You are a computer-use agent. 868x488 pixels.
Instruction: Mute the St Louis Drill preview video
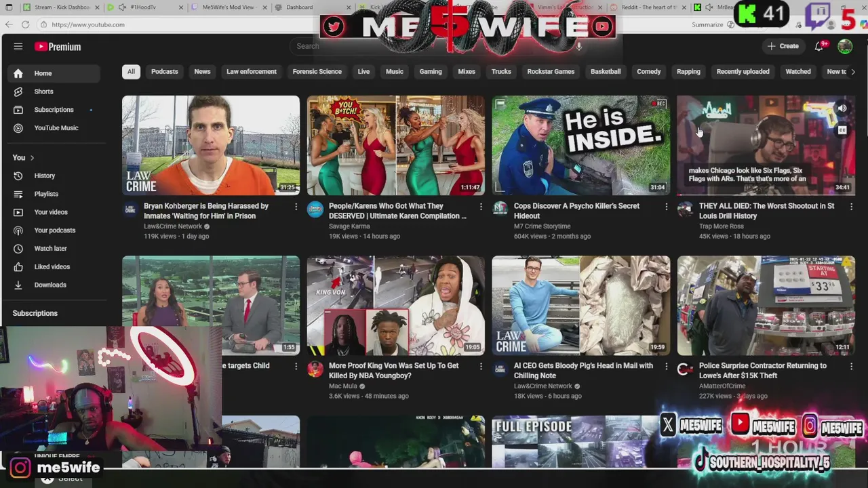click(x=842, y=108)
